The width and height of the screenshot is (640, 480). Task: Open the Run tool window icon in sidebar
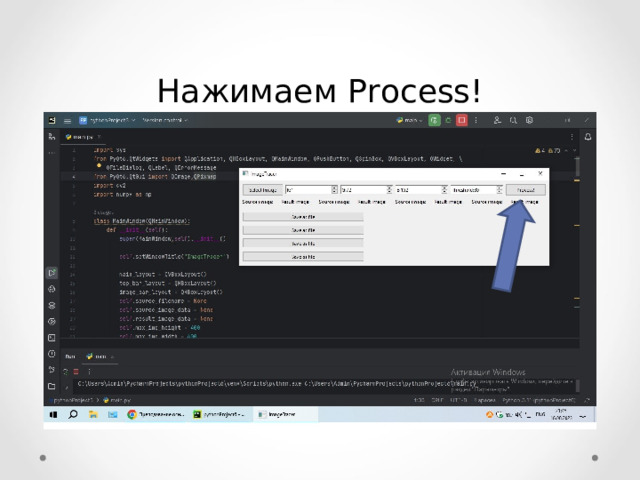click(x=52, y=273)
